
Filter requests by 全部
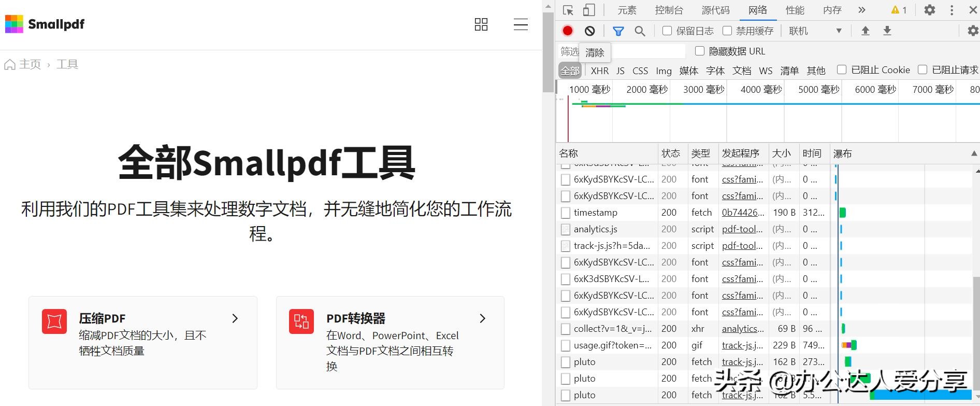(570, 71)
